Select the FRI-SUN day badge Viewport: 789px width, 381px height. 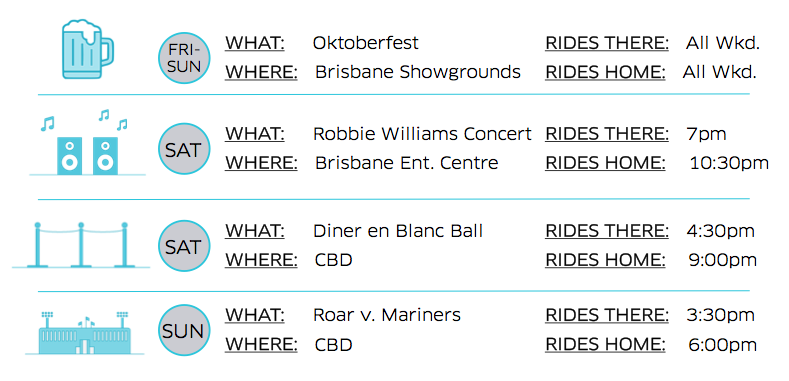(x=184, y=57)
